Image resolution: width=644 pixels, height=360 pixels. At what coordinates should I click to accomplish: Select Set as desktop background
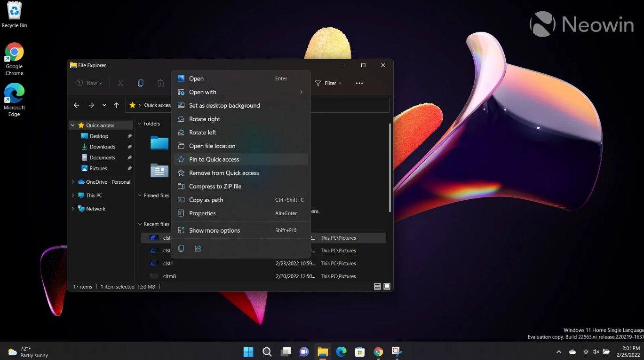point(224,105)
